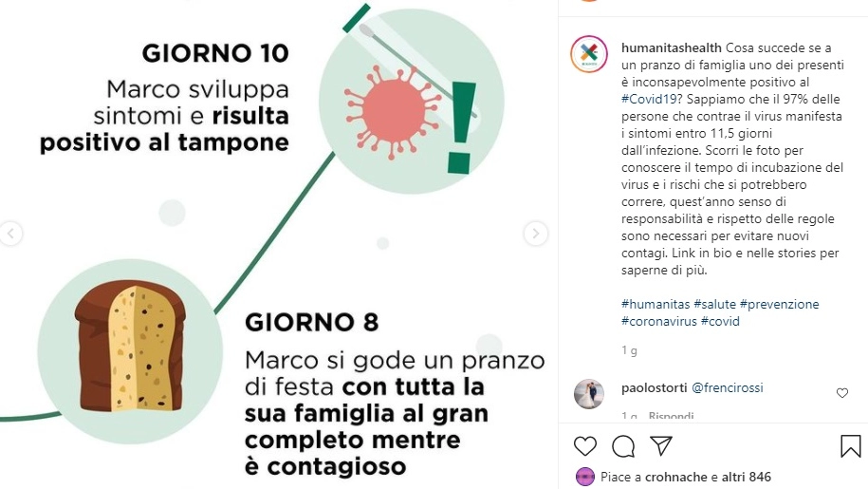Open paolostorti's profile avatar
Image resolution: width=868 pixels, height=489 pixels.
click(589, 394)
